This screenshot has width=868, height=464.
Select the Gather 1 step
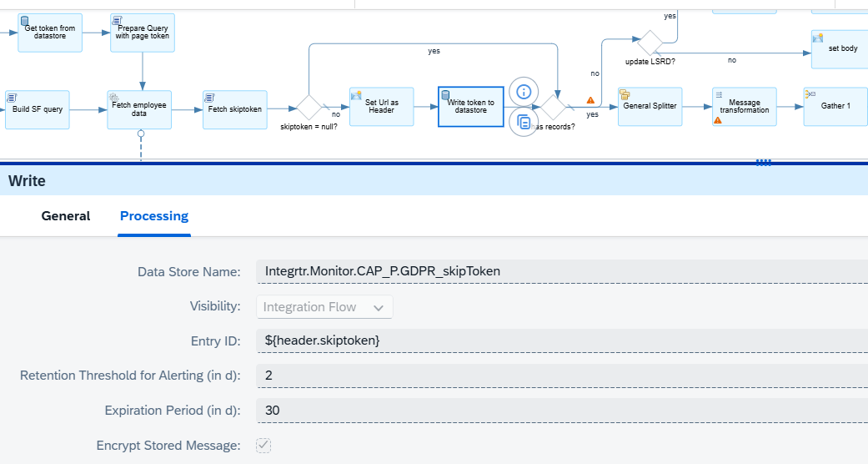point(835,107)
